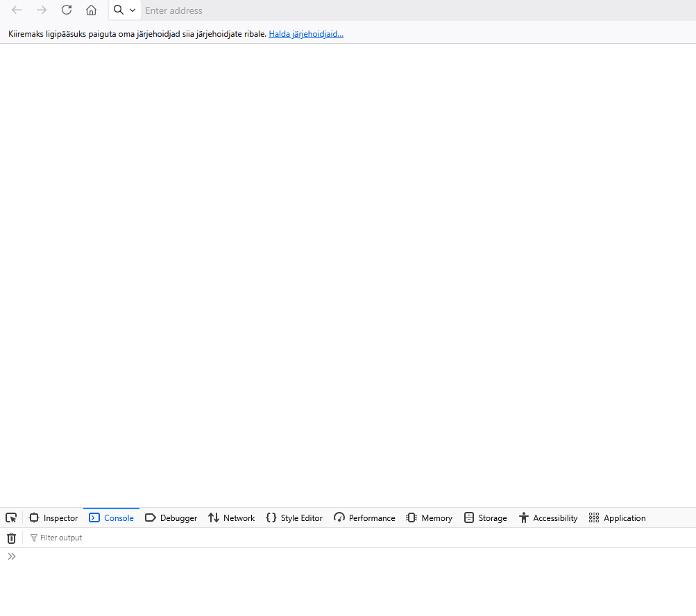Select the Application tab
The width and height of the screenshot is (696, 616).
click(617, 518)
